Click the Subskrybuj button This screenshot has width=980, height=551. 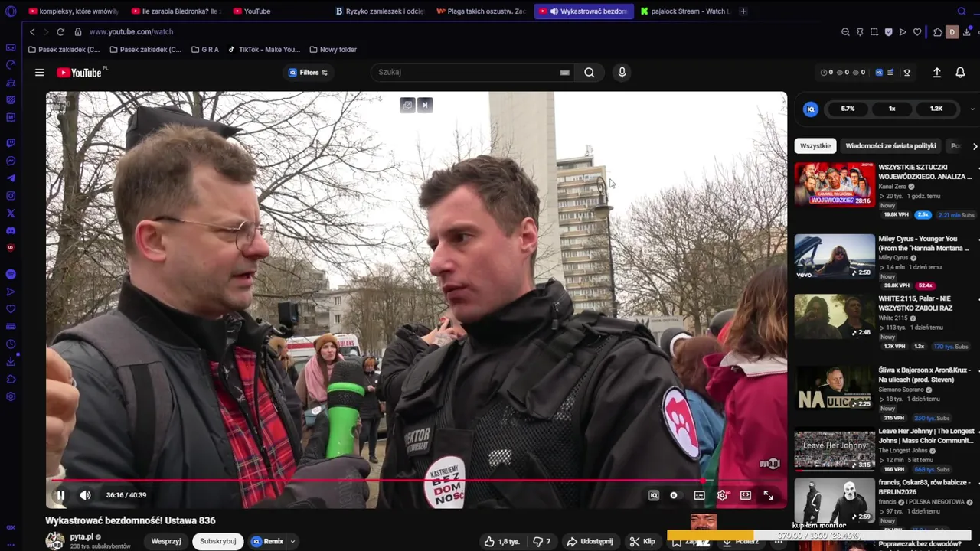(218, 541)
